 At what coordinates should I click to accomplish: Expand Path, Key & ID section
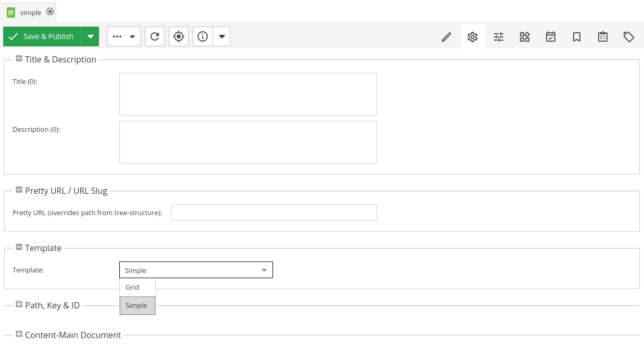point(19,305)
